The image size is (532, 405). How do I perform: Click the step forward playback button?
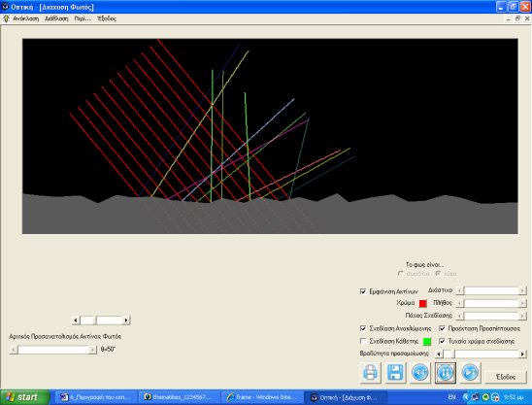tap(470, 373)
